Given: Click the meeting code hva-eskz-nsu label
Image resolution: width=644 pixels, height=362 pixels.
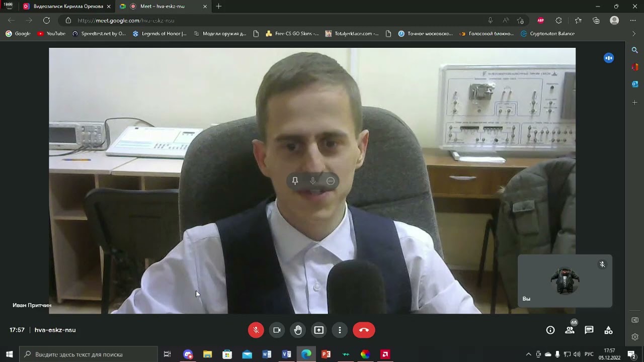Looking at the screenshot, I should click(x=55, y=330).
